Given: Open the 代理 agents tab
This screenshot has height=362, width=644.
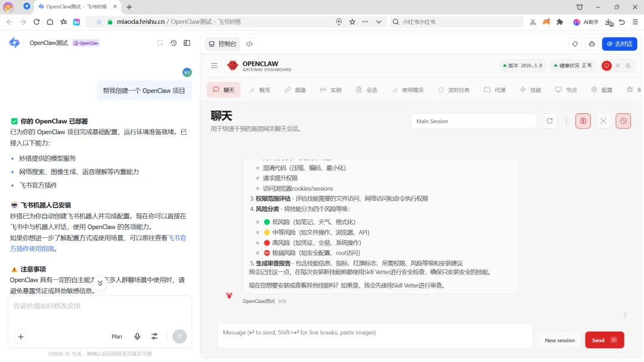Looking at the screenshot, I should [494, 90].
